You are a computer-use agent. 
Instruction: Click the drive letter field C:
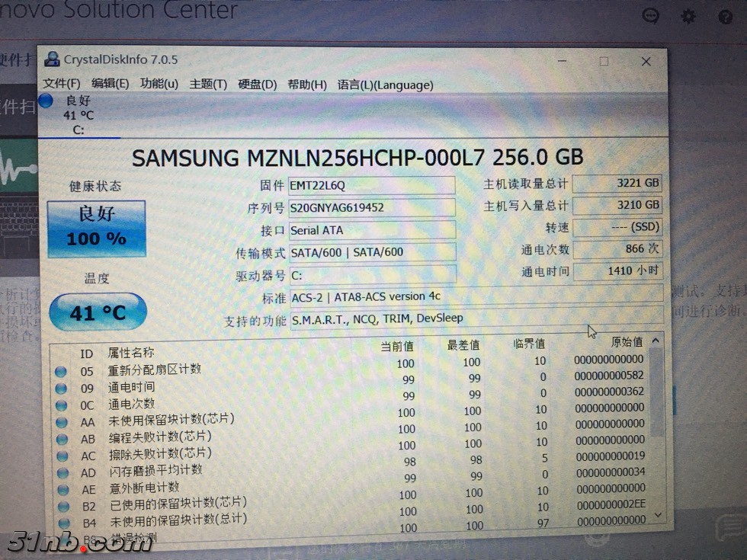(x=373, y=275)
